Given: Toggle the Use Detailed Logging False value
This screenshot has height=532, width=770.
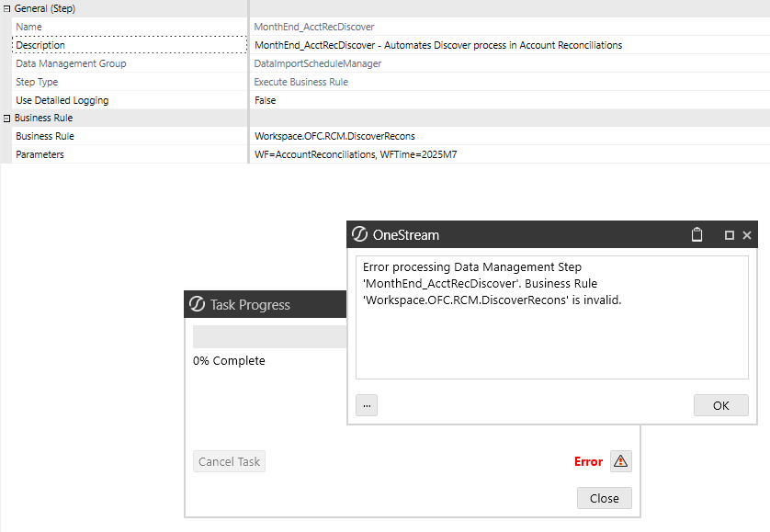Looking at the screenshot, I should (265, 100).
